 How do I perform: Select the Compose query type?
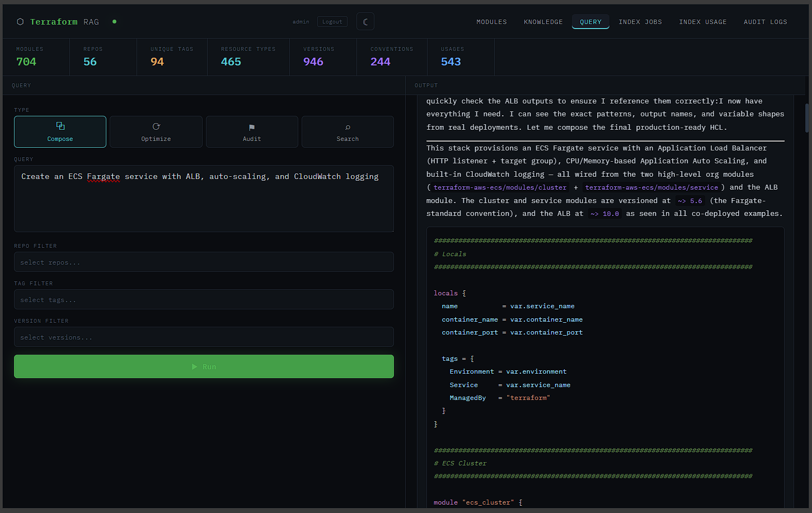point(60,131)
